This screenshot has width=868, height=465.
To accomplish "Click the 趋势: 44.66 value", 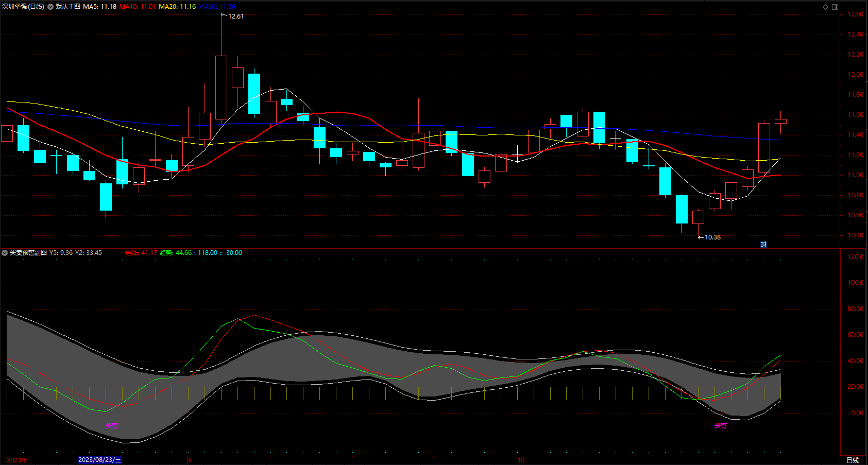I will coord(176,253).
